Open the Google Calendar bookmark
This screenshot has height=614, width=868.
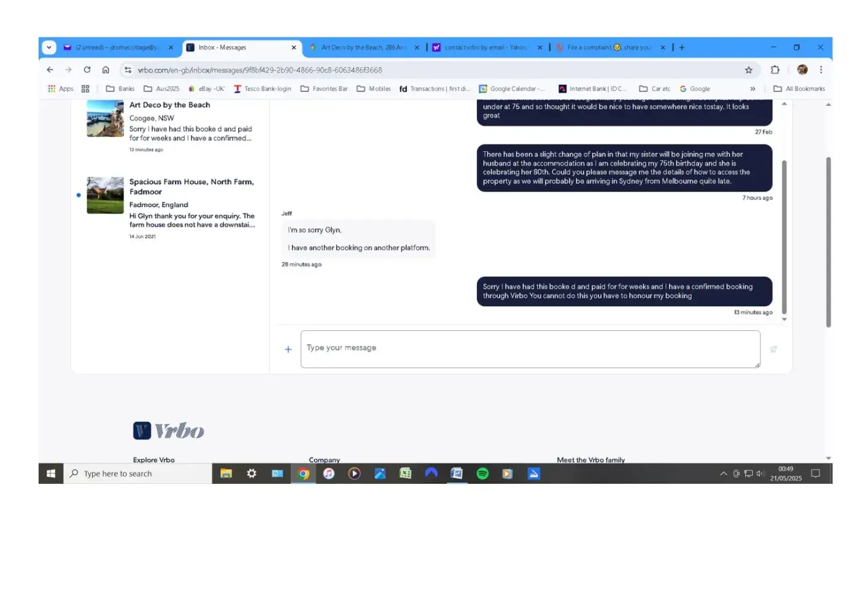(x=511, y=89)
